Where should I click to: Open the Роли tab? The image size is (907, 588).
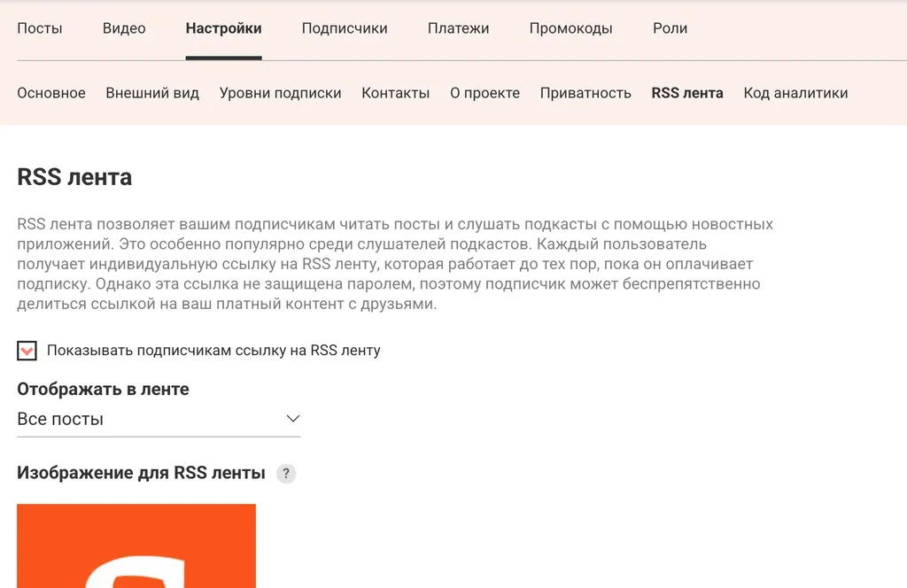[x=670, y=28]
